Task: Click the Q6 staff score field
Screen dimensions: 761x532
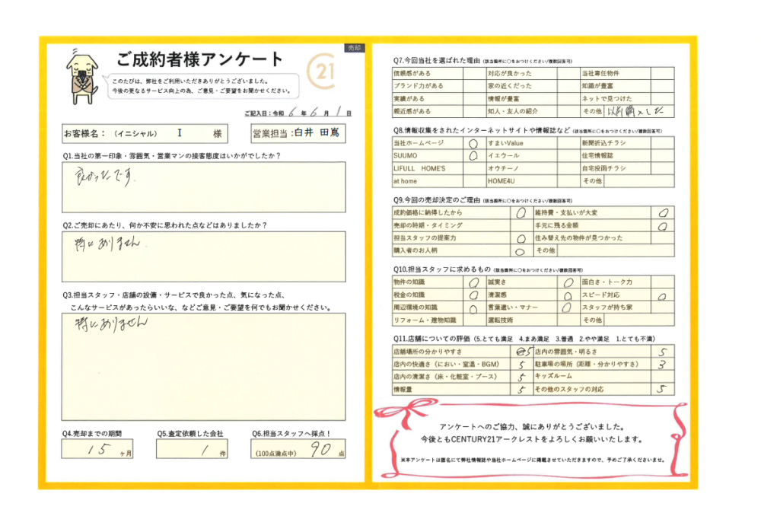Action: tap(298, 449)
